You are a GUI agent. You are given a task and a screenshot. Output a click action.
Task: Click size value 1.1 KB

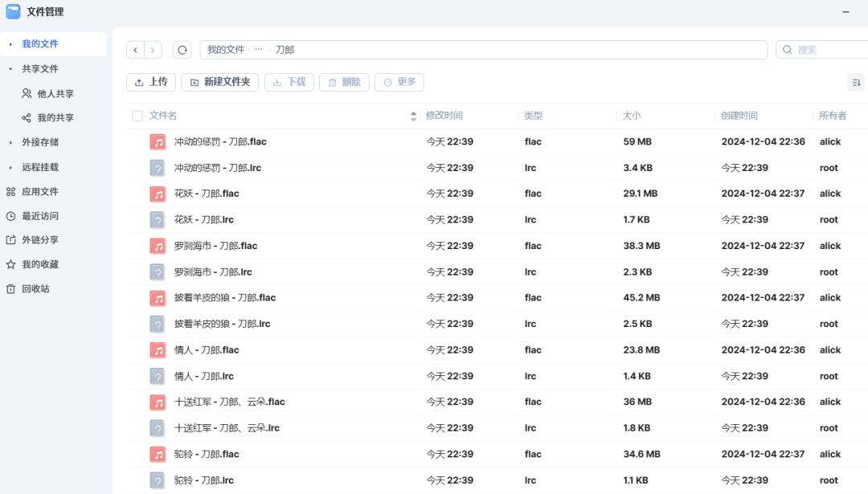(636, 480)
